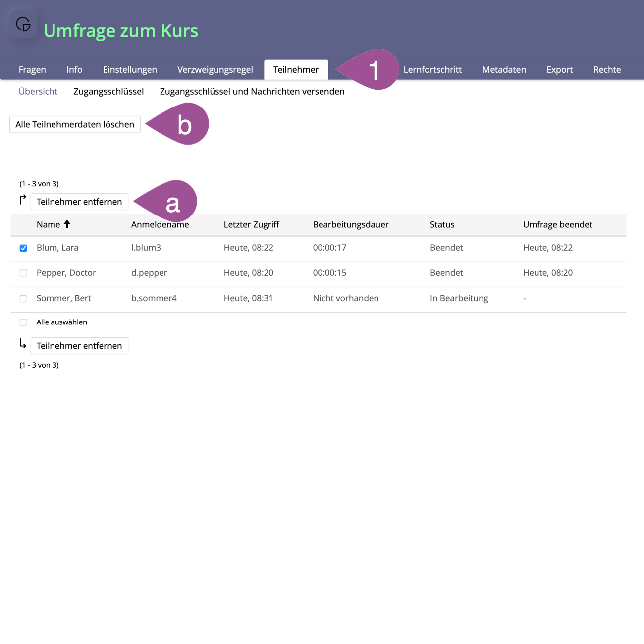The width and height of the screenshot is (644, 644).
Task: Open the Zugangsschlüssel sub-tab
Action: pyautogui.click(x=108, y=92)
